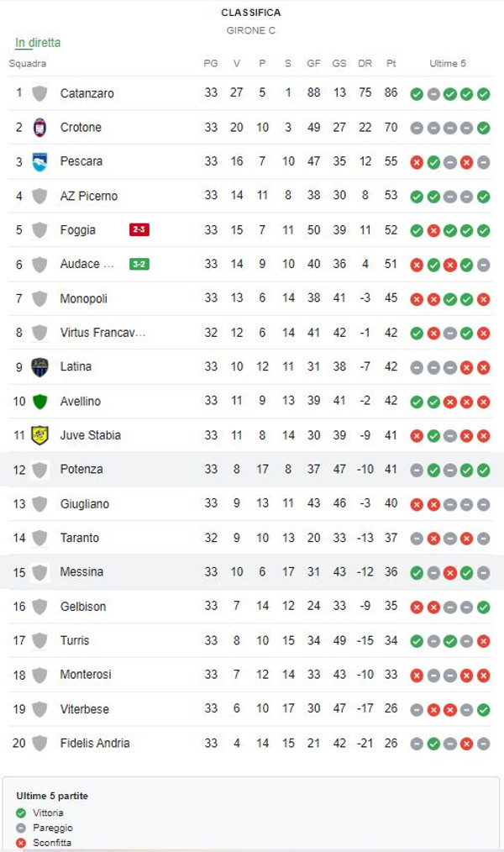The image size is (504, 852).
Task: Click the Catanzaro placeholder shield icon
Action: coord(39,93)
